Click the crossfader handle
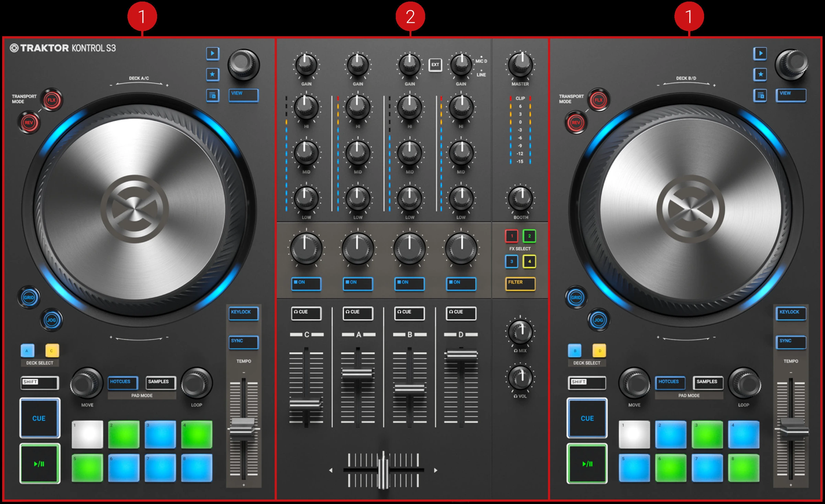The width and height of the screenshot is (825, 504). pos(383,470)
